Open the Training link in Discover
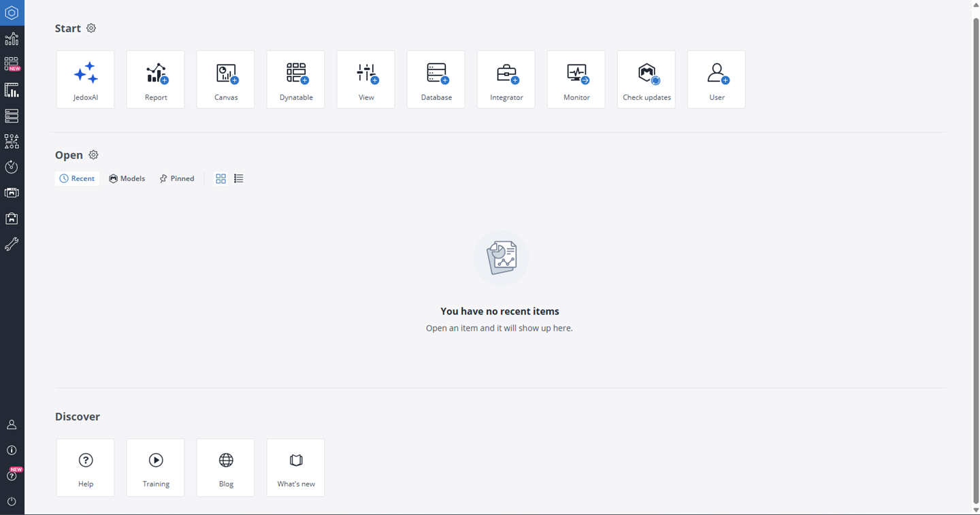 point(156,468)
